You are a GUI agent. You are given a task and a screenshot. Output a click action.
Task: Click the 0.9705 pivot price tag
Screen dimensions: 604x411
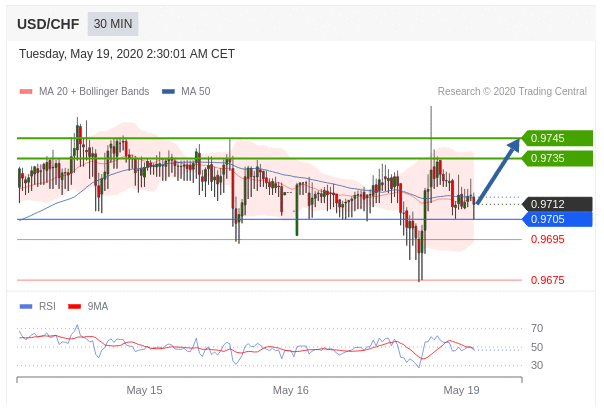click(x=557, y=219)
